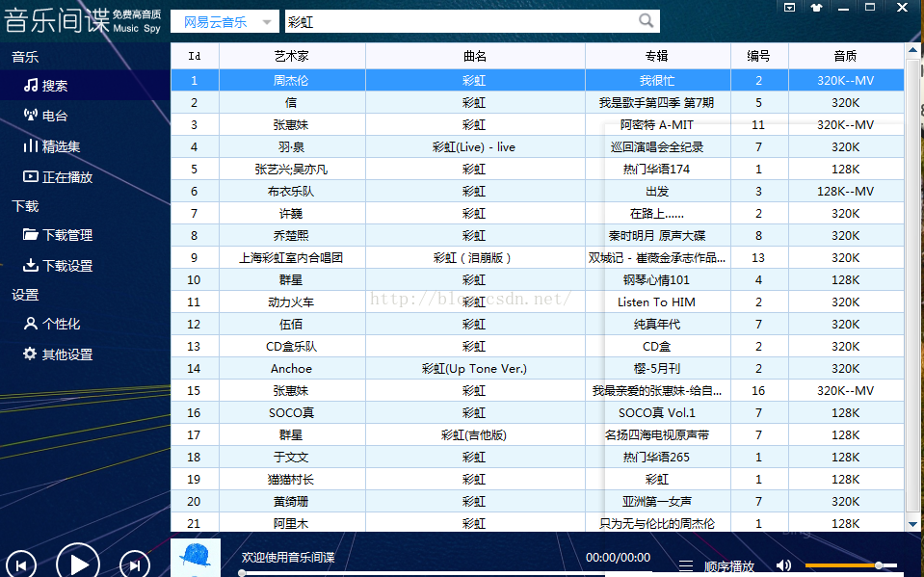Select artist SOCO真
Image resolution: width=924 pixels, height=577 pixels.
tap(292, 412)
